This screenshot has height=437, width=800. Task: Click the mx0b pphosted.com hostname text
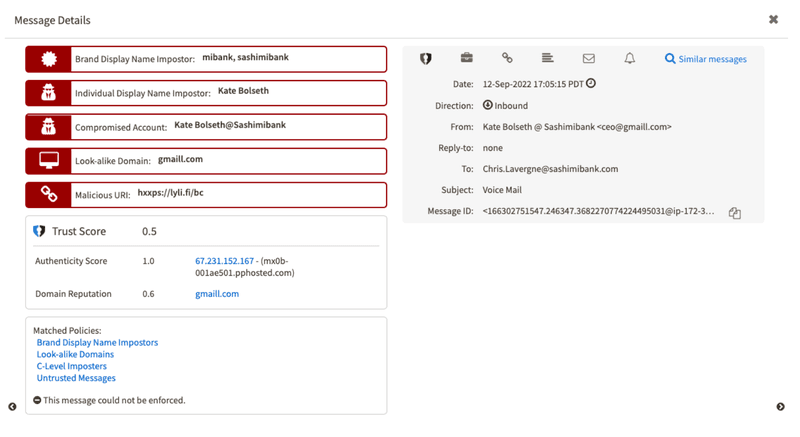point(244,267)
